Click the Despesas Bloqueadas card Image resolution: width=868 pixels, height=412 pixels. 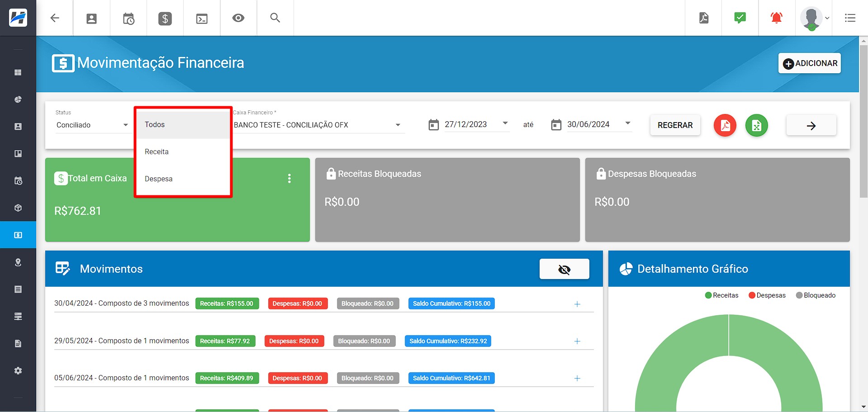717,199
